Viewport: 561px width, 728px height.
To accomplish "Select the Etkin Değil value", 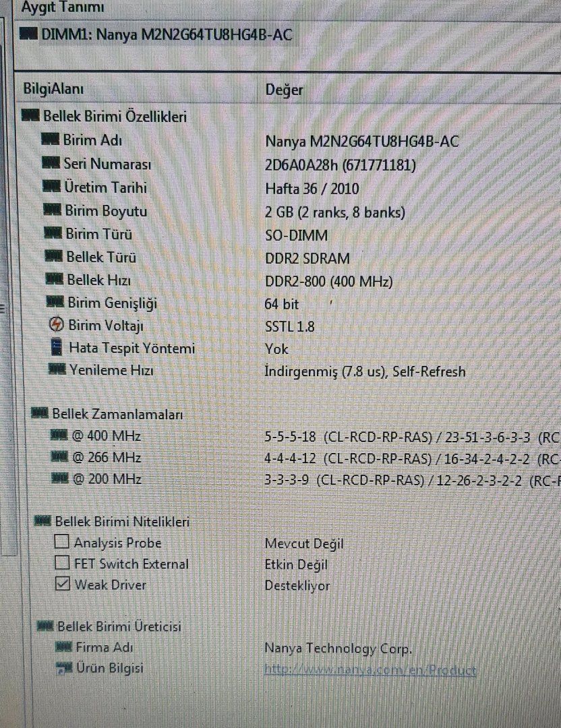I will 296,565.
